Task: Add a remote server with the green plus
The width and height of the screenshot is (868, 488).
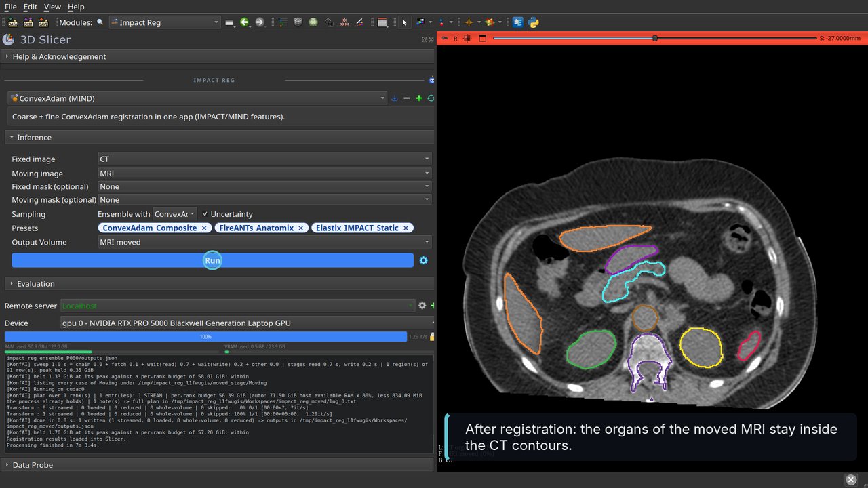Action: click(433, 306)
